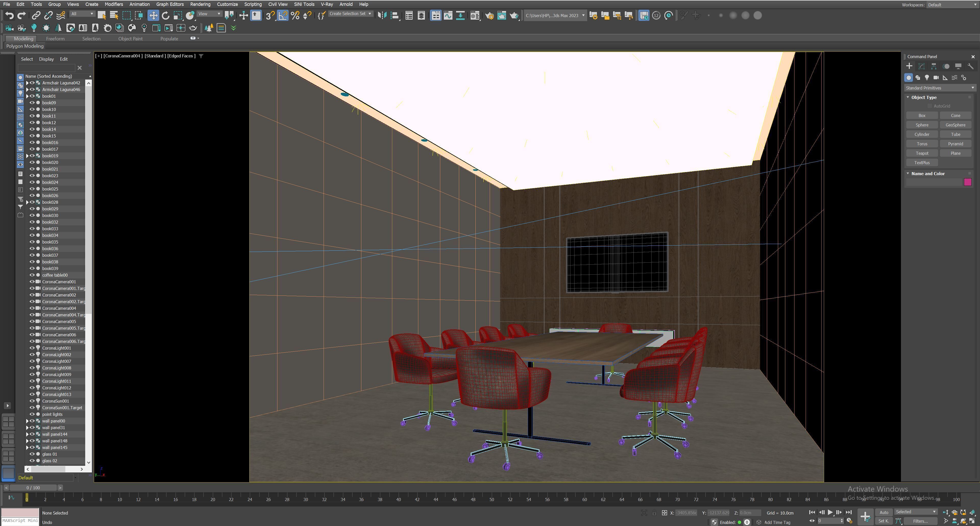
Task: Click the Set K. button
Action: click(x=884, y=521)
